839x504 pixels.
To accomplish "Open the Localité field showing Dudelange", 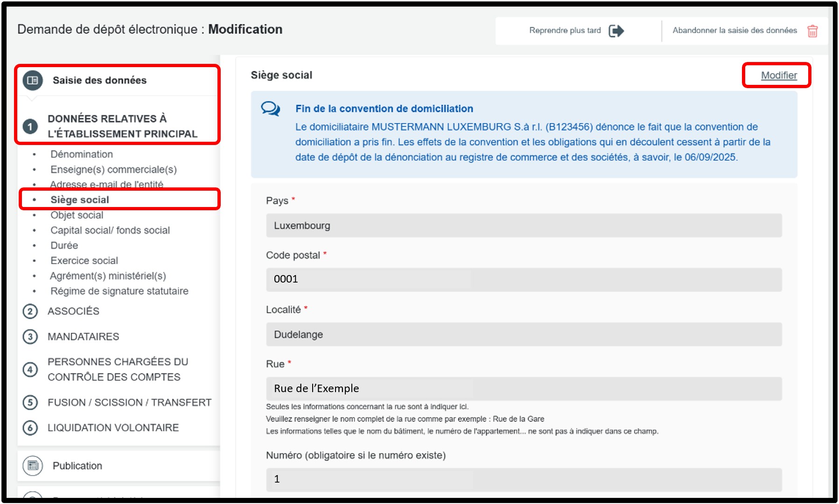I will 524,334.
